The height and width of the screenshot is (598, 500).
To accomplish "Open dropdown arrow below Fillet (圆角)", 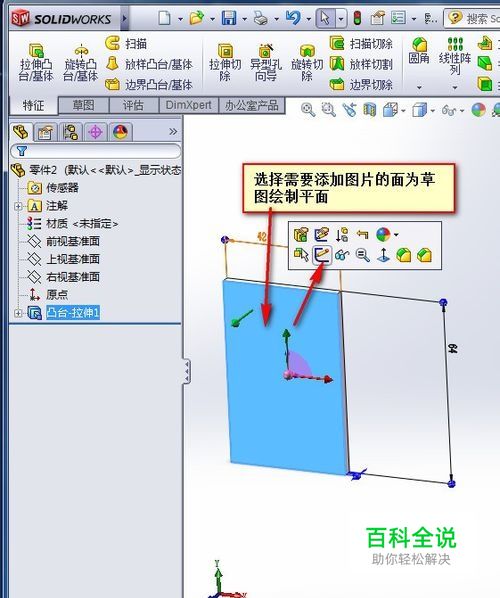I will click(419, 87).
